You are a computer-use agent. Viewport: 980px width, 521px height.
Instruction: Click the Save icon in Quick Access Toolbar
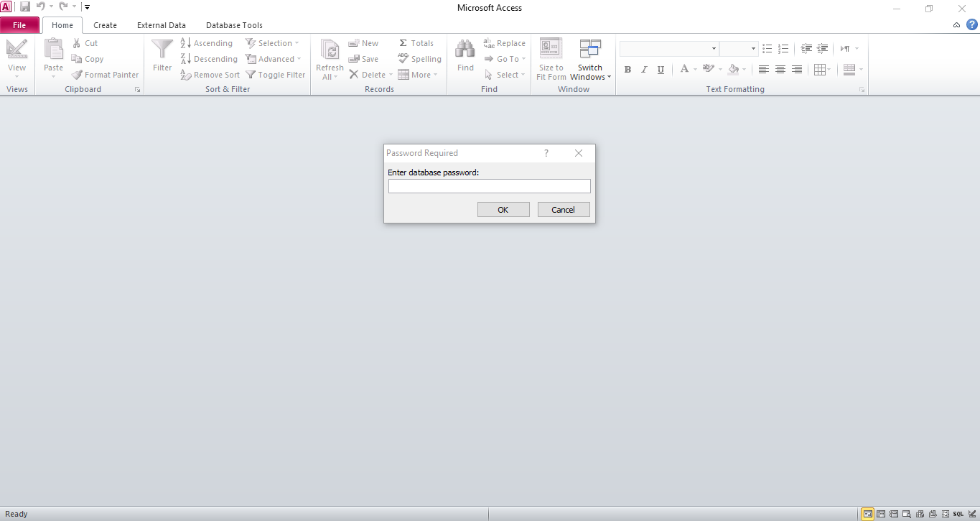[x=25, y=7]
